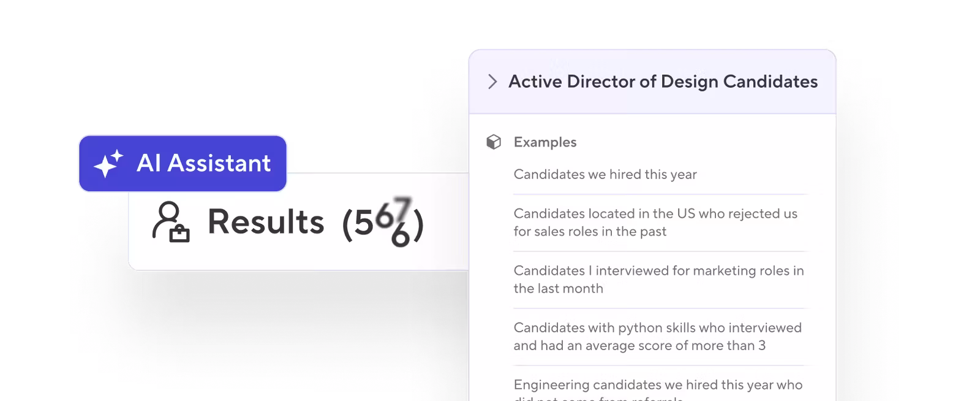Pick the Engineering candidates hired this year example

[658, 385]
